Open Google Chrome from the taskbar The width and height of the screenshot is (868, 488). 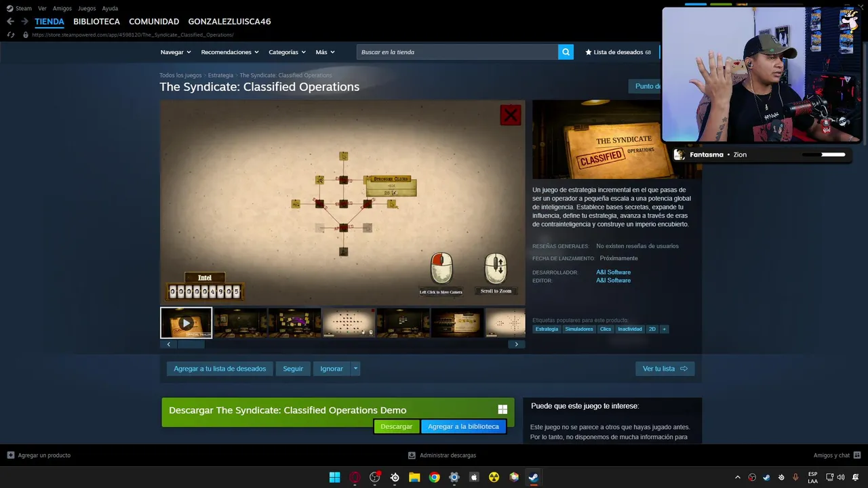coord(434,477)
